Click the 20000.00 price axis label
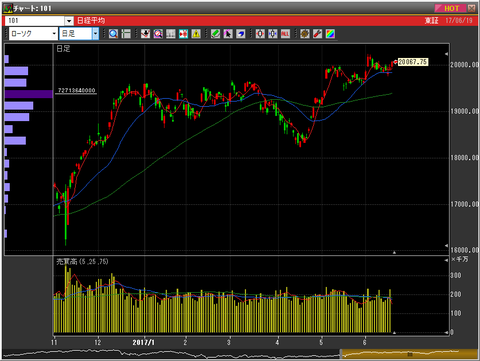The image size is (480, 361). (465, 65)
